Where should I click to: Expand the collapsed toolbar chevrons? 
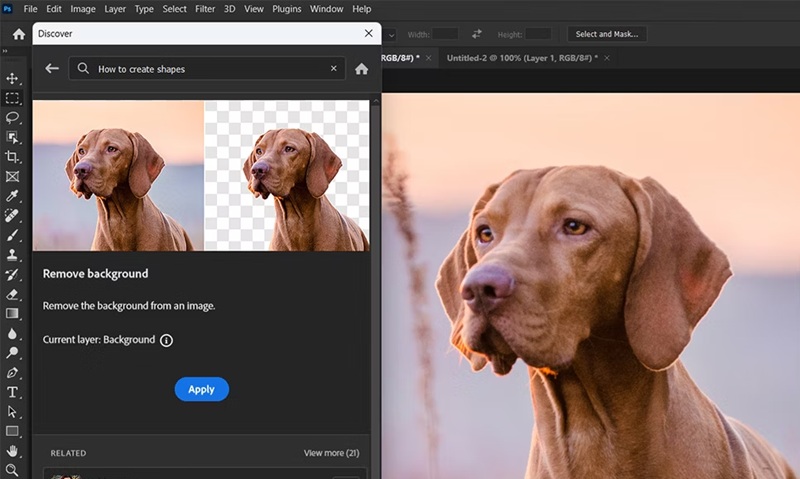click(5, 51)
